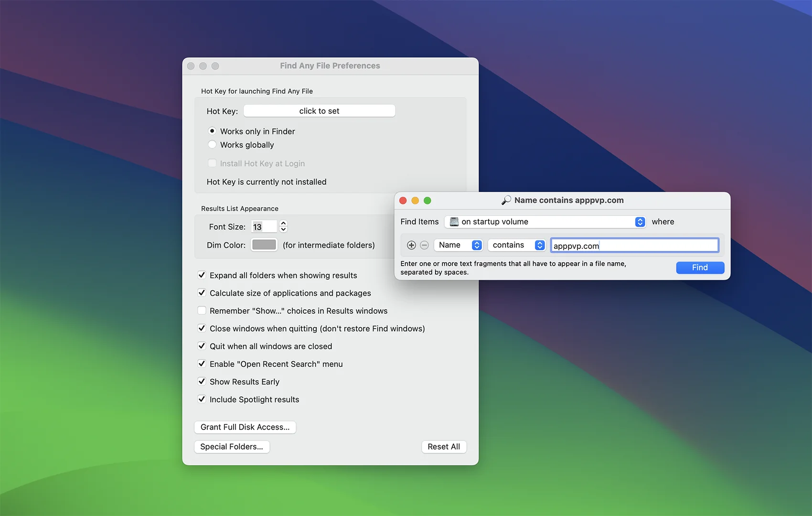Click the Font Size stepper arrows

pyautogui.click(x=283, y=226)
